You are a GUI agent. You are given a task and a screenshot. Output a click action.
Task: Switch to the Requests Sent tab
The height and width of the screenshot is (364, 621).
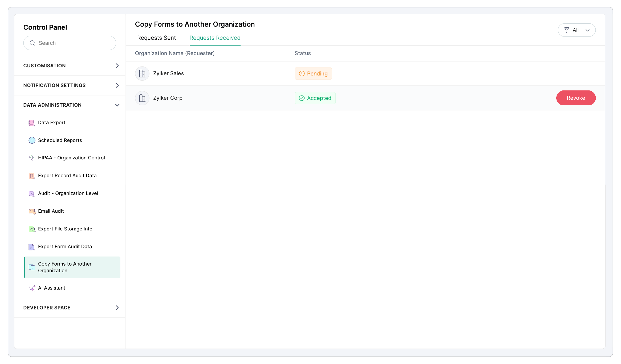click(156, 38)
